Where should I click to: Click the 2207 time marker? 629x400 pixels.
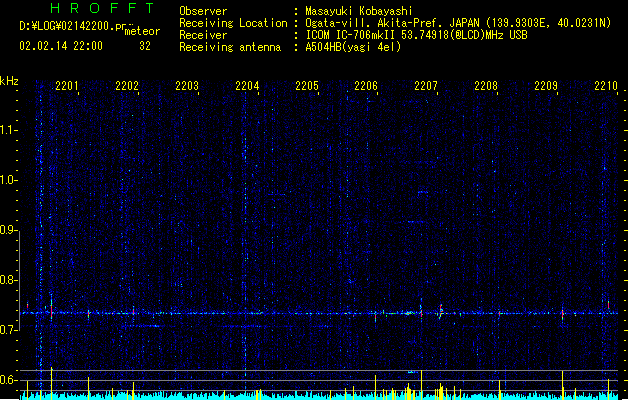coord(426,86)
